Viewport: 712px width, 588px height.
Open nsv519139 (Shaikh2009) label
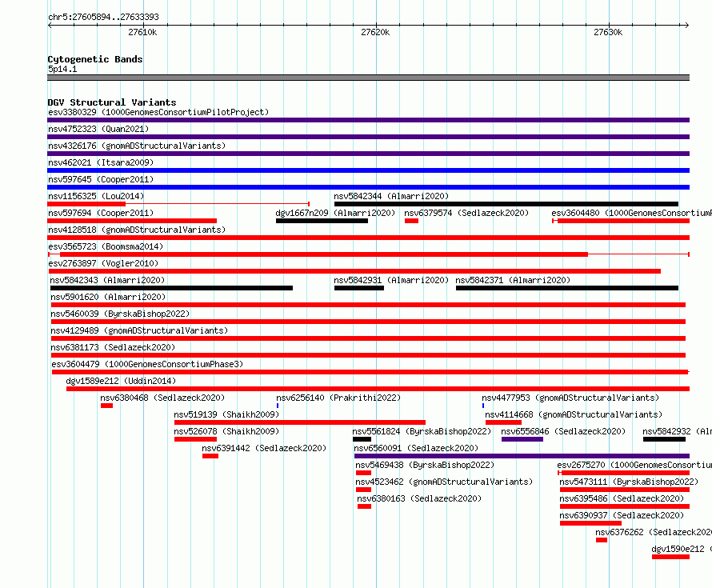click(x=226, y=414)
